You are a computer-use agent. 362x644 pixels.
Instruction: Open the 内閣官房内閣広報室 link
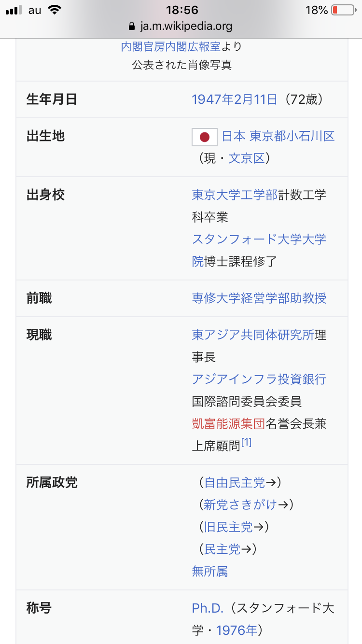click(170, 47)
